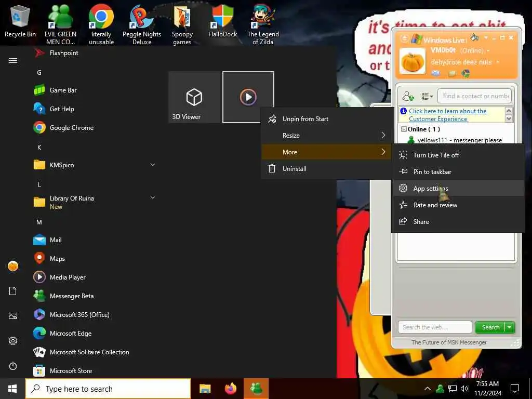Image resolution: width=532 pixels, height=399 pixels.
Task: Expand the Start menu hamburger button
Action: tap(13, 60)
